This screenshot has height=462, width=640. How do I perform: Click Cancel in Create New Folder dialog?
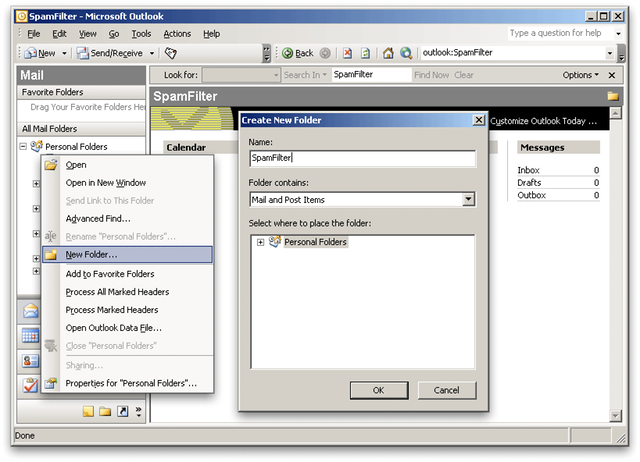pos(447,390)
